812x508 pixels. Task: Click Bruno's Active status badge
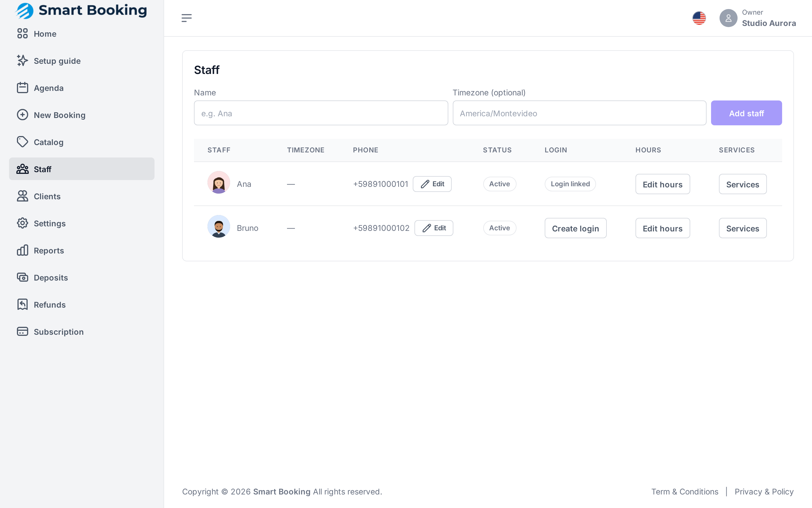(500, 228)
